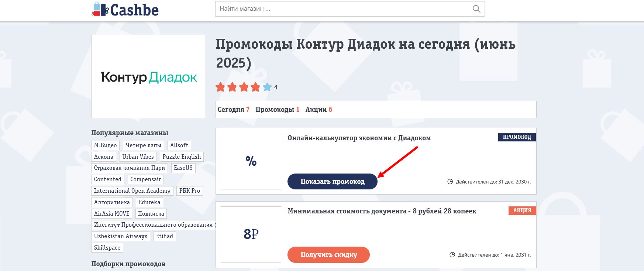Viewport: 644px width, 271px height.
Task: Click the rating value 4
Action: [276, 88]
